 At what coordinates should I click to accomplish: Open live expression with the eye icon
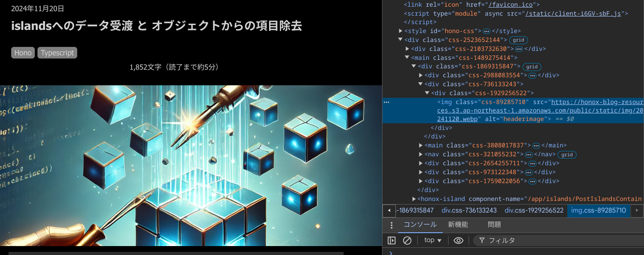(458, 240)
